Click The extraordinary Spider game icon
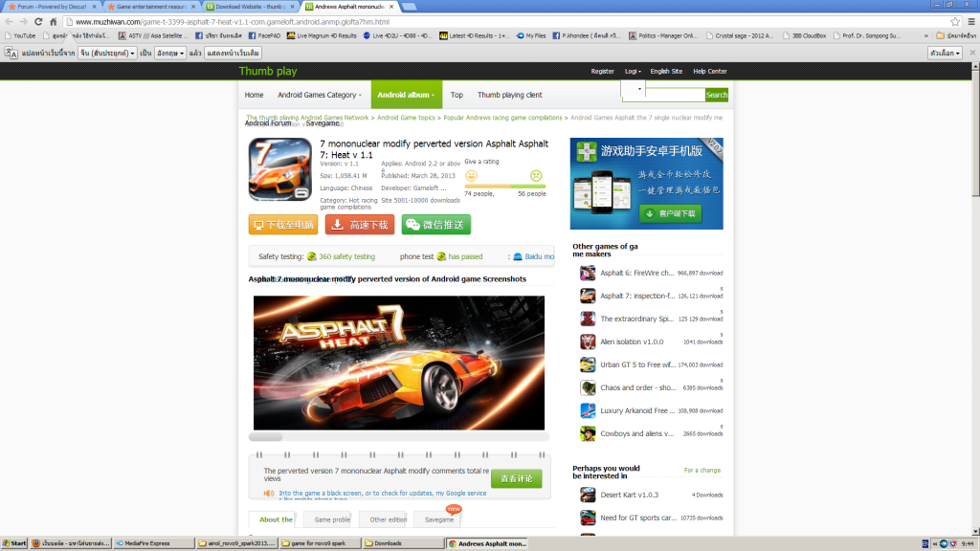 (x=588, y=319)
